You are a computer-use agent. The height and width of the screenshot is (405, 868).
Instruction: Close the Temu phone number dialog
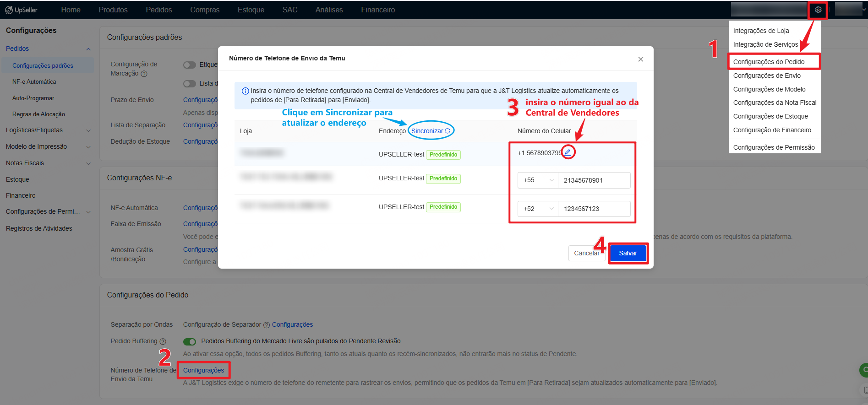(x=641, y=59)
